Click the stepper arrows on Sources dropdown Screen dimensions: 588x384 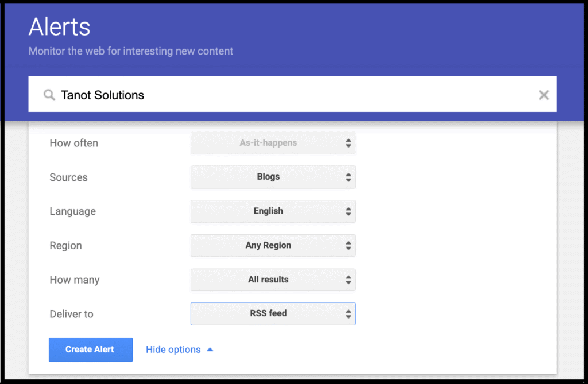pos(348,177)
